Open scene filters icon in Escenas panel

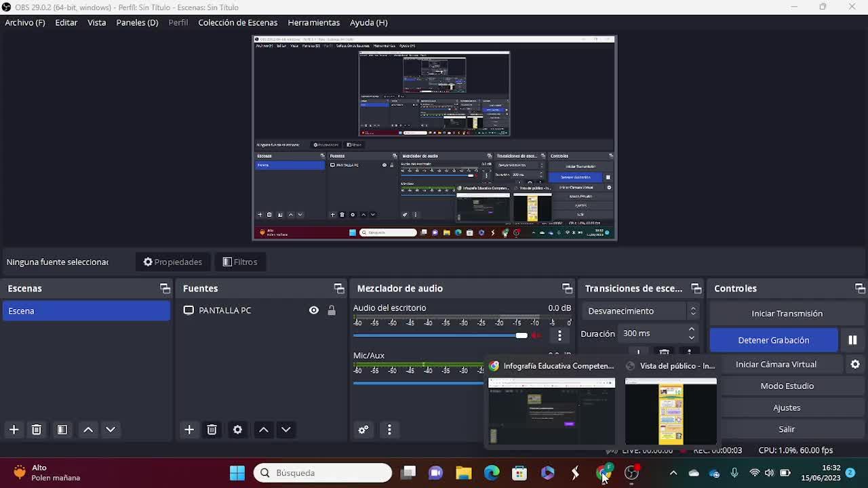point(62,430)
